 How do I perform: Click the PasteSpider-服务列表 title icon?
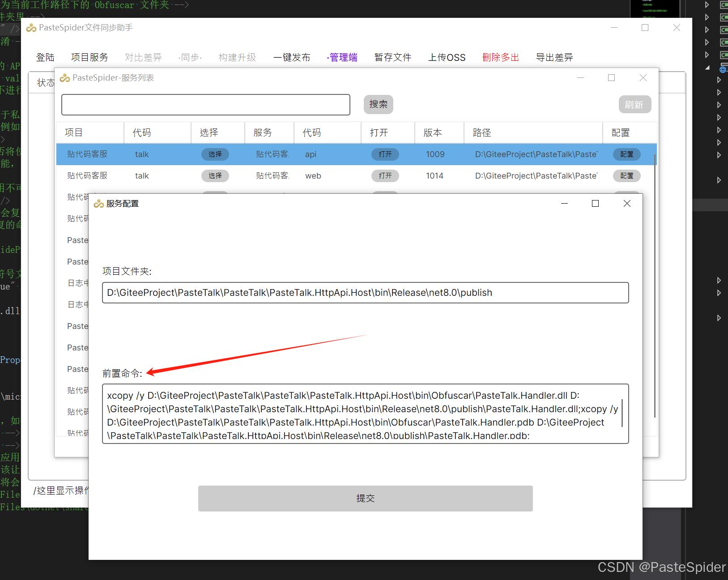[x=65, y=78]
